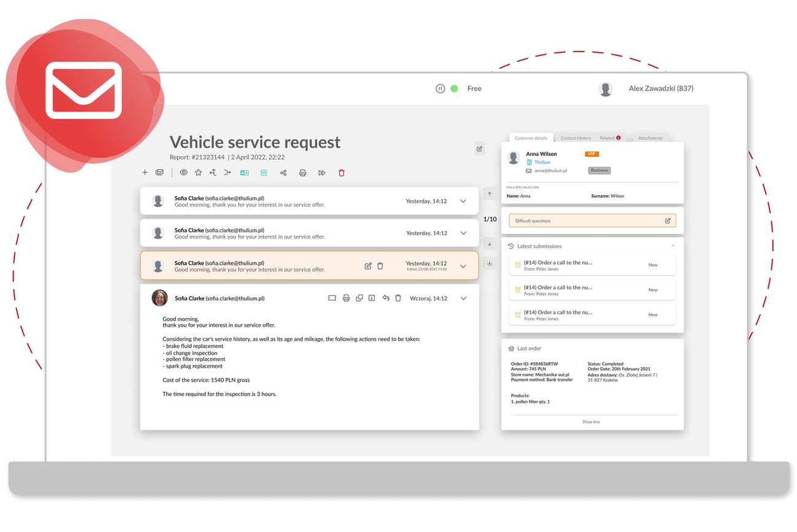Toggle the eye watch icon in toolbar
Image resolution: width=797 pixels, height=532 pixels.
click(x=183, y=173)
